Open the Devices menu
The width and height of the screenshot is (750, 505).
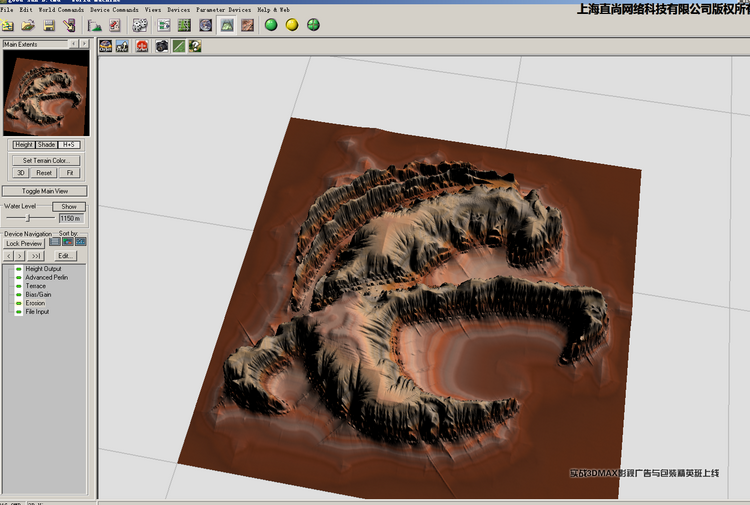(x=178, y=10)
